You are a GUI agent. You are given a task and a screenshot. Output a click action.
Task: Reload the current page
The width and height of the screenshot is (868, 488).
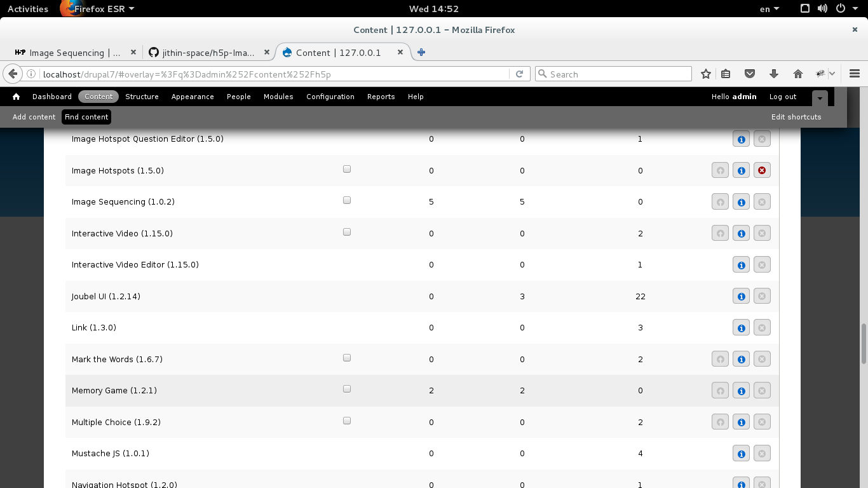[519, 74]
